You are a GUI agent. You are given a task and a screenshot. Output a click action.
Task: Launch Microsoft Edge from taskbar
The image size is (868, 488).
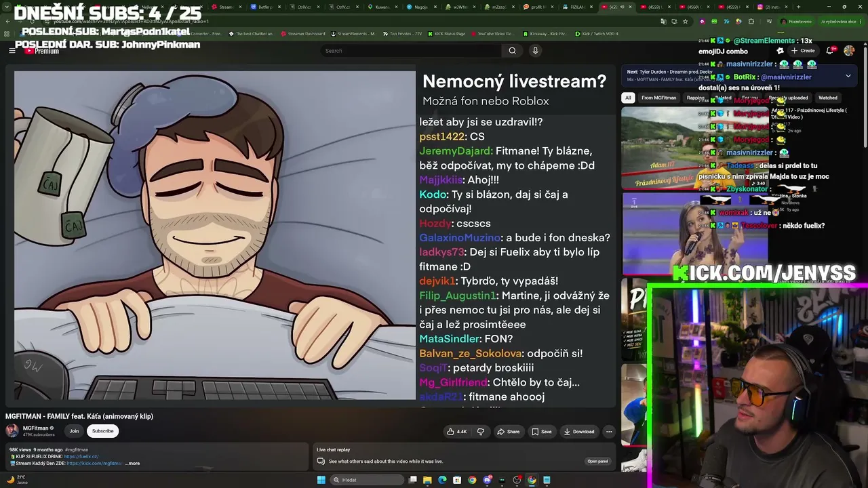442,480
